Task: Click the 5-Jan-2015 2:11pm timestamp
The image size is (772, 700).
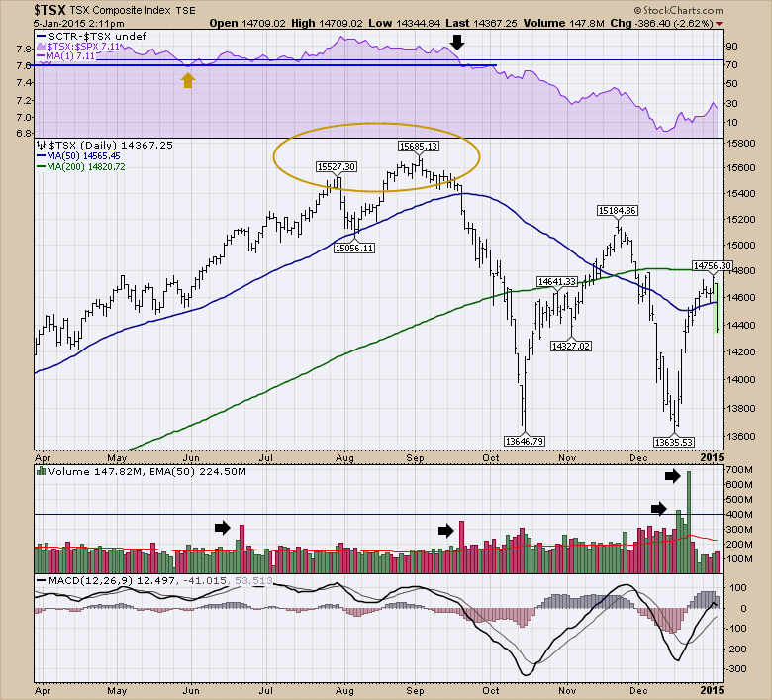Action: (x=79, y=23)
